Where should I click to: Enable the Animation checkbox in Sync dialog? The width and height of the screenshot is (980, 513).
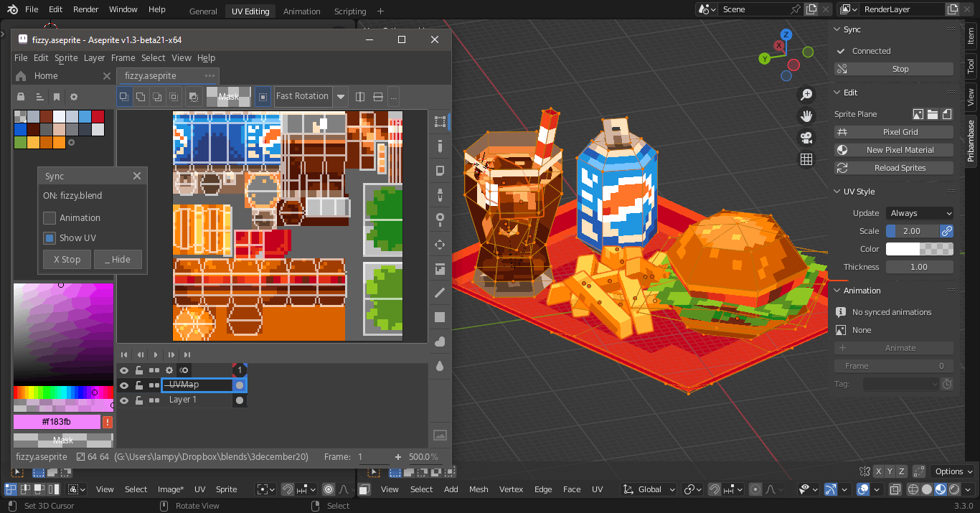coord(50,217)
